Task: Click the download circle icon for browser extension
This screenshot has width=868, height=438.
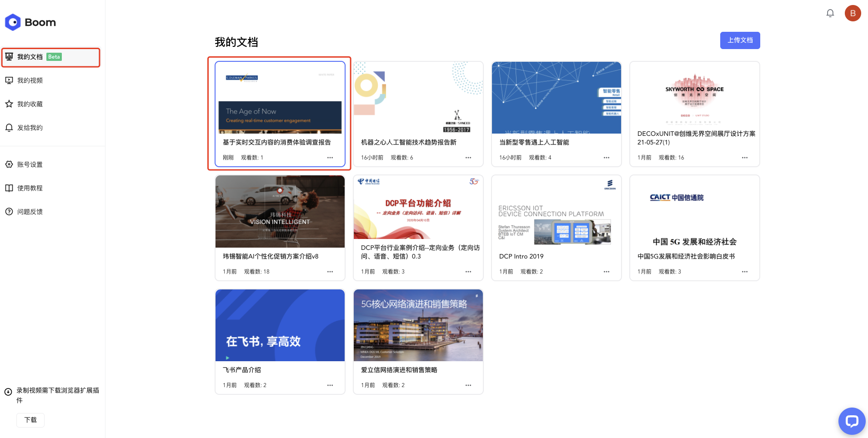Action: pyautogui.click(x=8, y=392)
